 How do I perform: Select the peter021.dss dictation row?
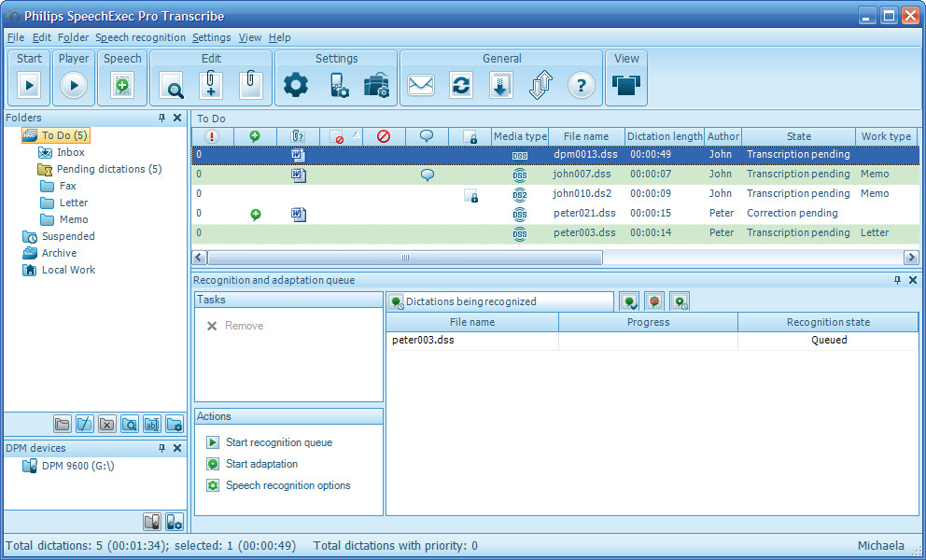tap(555, 214)
